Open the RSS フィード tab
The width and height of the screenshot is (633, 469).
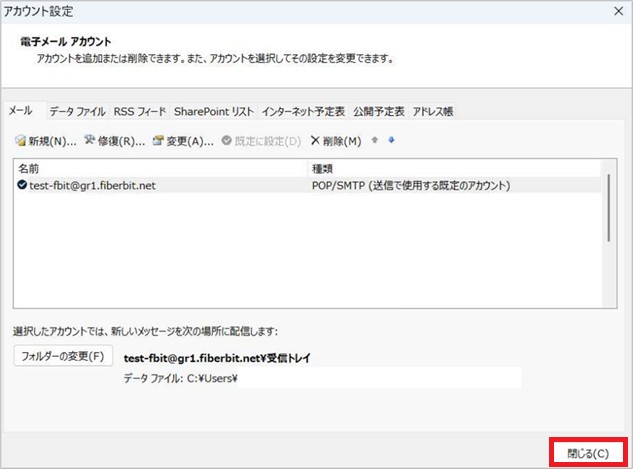point(140,111)
